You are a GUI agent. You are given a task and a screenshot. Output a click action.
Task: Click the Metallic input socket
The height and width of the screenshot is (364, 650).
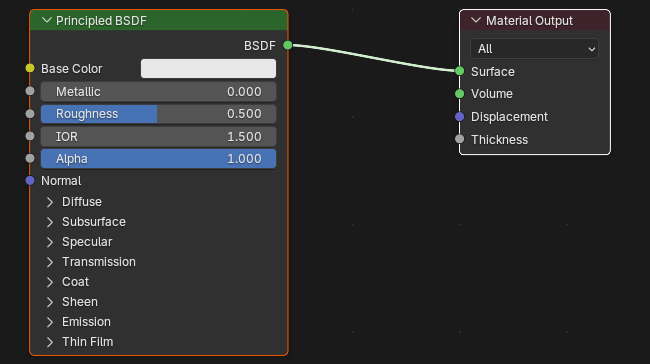(x=30, y=91)
